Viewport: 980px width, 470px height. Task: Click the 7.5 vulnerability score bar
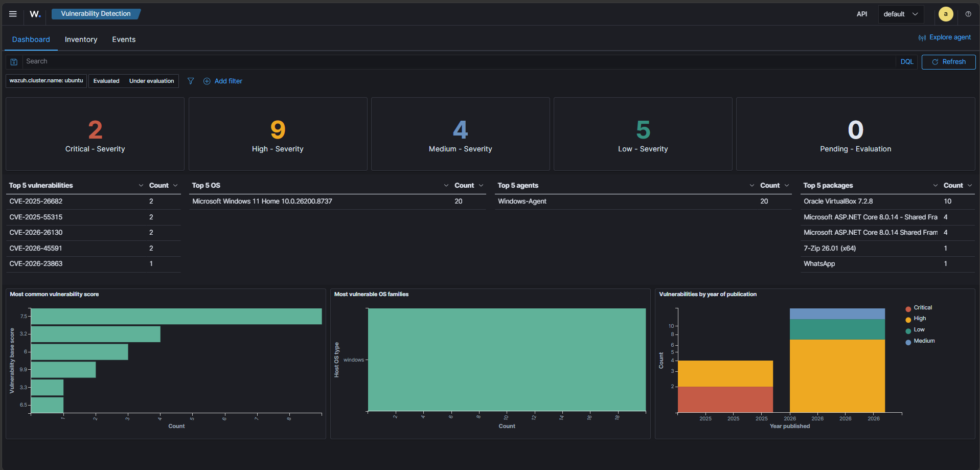point(176,316)
